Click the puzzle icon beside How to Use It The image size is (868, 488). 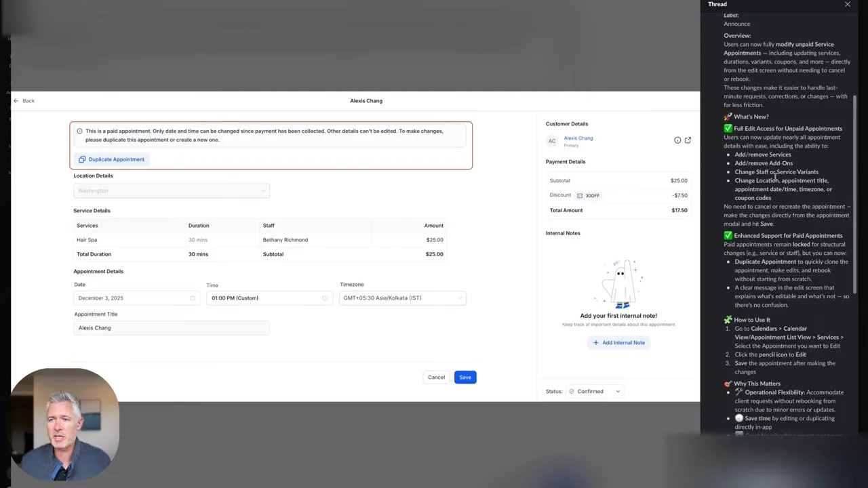point(728,320)
